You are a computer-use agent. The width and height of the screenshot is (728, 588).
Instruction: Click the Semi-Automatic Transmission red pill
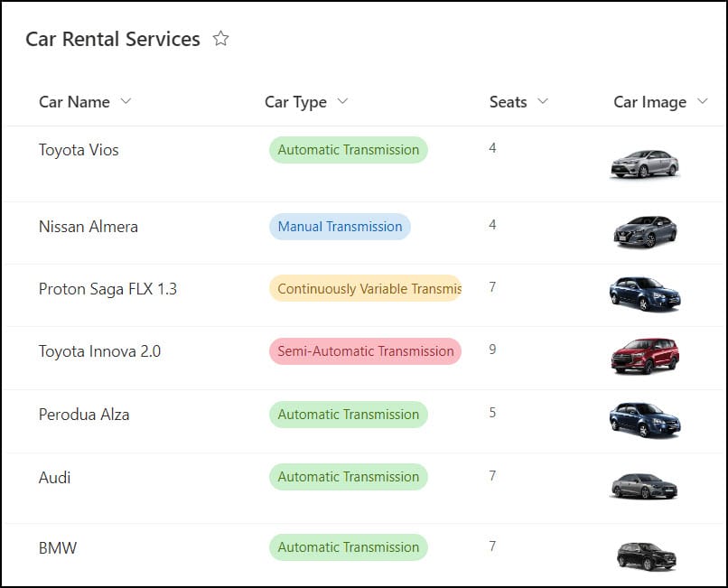click(x=366, y=351)
